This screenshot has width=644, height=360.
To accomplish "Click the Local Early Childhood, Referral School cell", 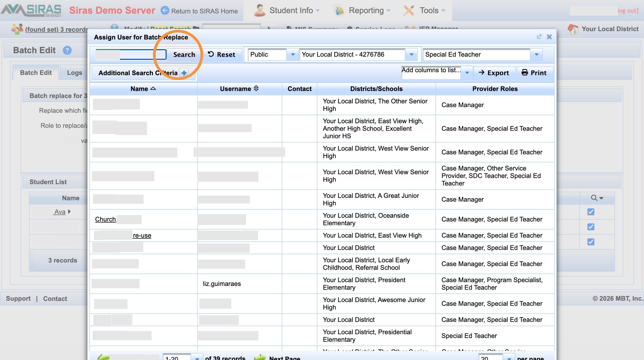I will tap(376, 264).
